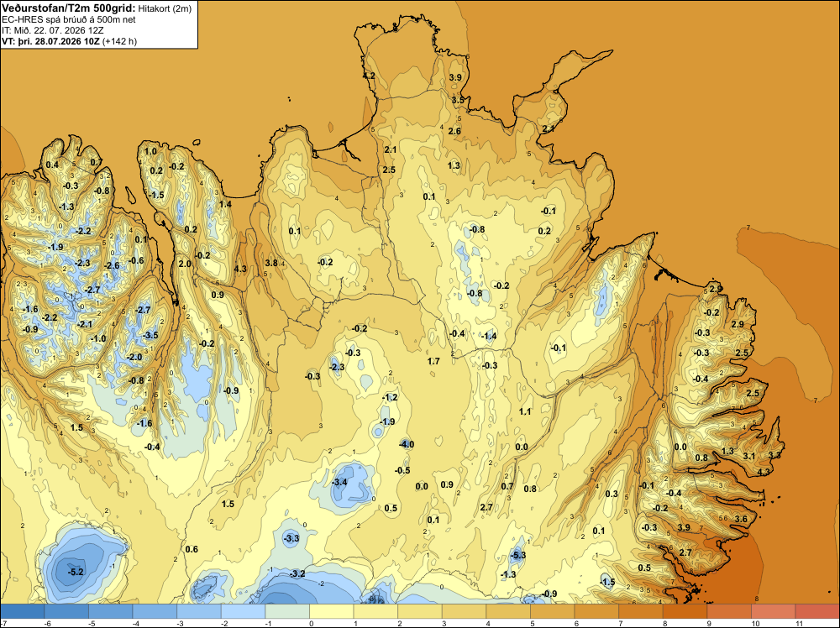The height and width of the screenshot is (628, 840).
Task: Click the -3.5 temperature value
Action: [150, 335]
